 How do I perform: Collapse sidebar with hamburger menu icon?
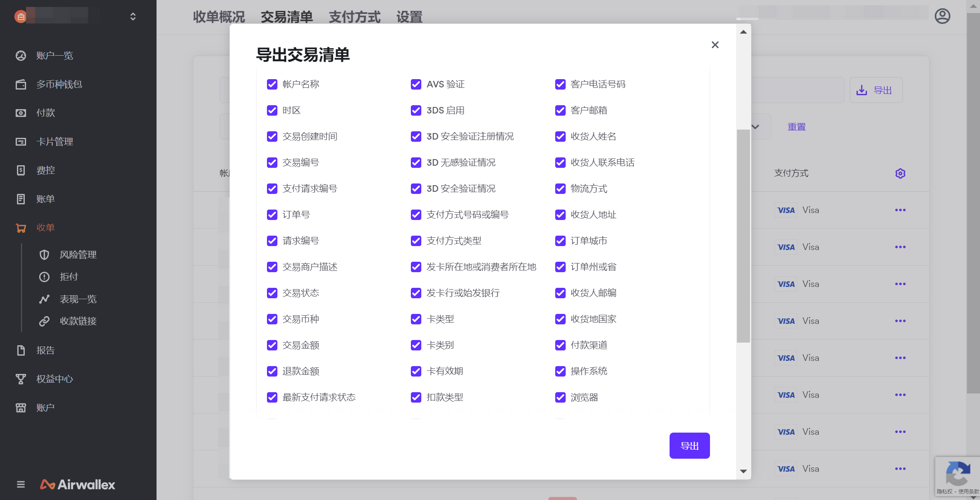click(x=21, y=484)
